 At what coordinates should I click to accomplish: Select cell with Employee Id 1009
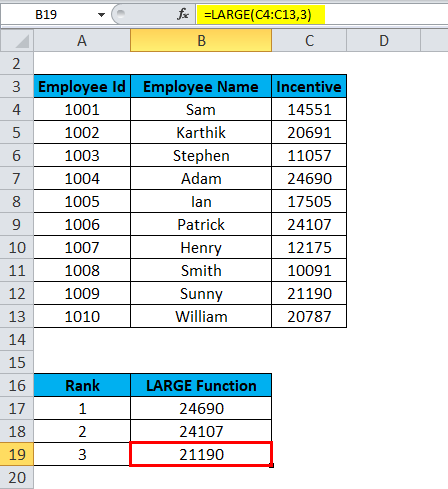click(x=82, y=293)
